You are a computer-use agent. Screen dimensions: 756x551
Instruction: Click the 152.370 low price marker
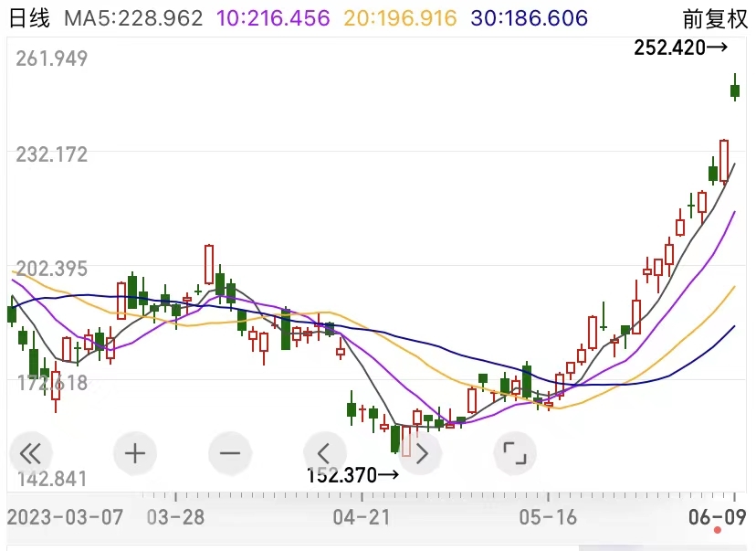click(x=352, y=474)
